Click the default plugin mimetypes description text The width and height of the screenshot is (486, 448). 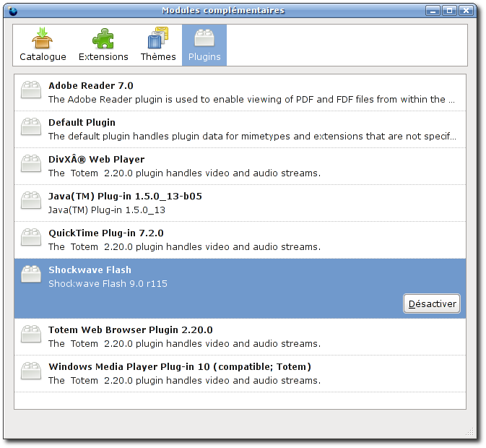click(x=252, y=137)
